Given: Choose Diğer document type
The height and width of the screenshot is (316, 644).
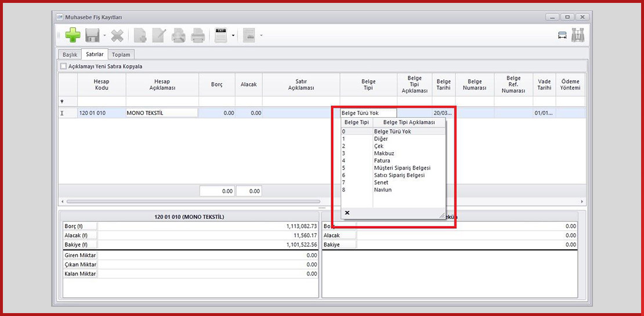Looking at the screenshot, I should 393,139.
